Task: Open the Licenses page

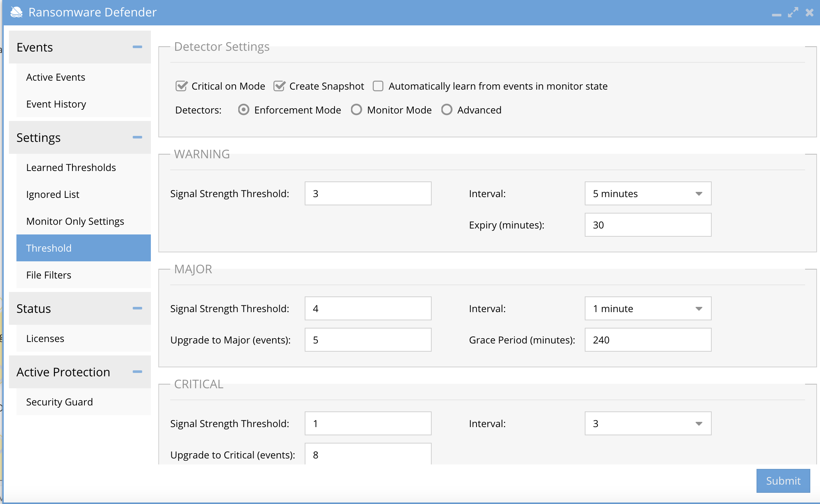Action: coord(84,338)
